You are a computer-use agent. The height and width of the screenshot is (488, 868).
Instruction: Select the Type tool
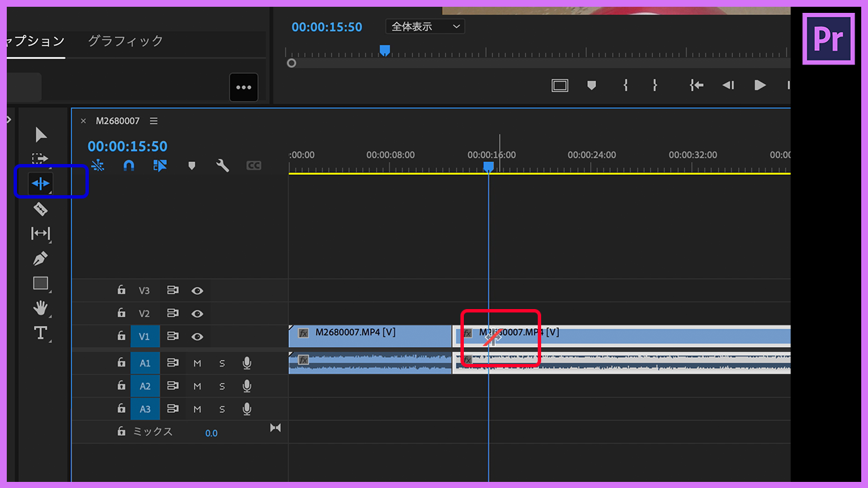(41, 333)
